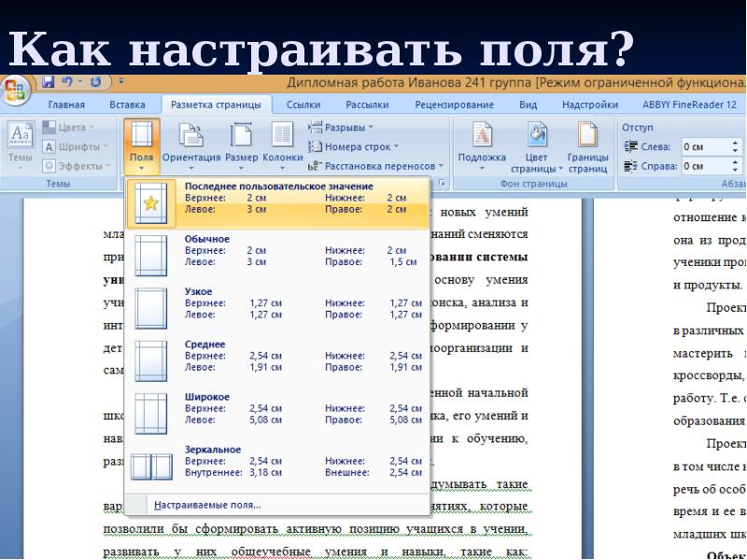Choose Настраиваемые поля custom margins option
The height and width of the screenshot is (560, 747).
[207, 505]
